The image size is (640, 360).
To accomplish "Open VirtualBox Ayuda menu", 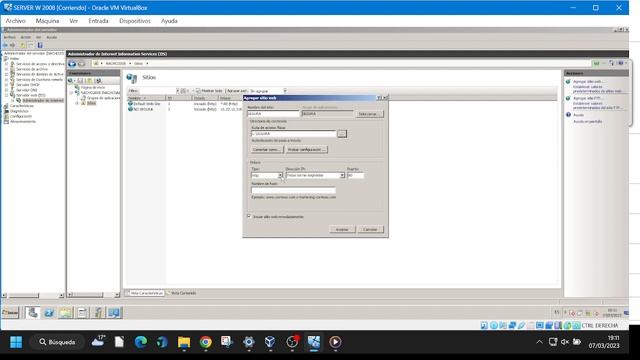I will tap(169, 21).
